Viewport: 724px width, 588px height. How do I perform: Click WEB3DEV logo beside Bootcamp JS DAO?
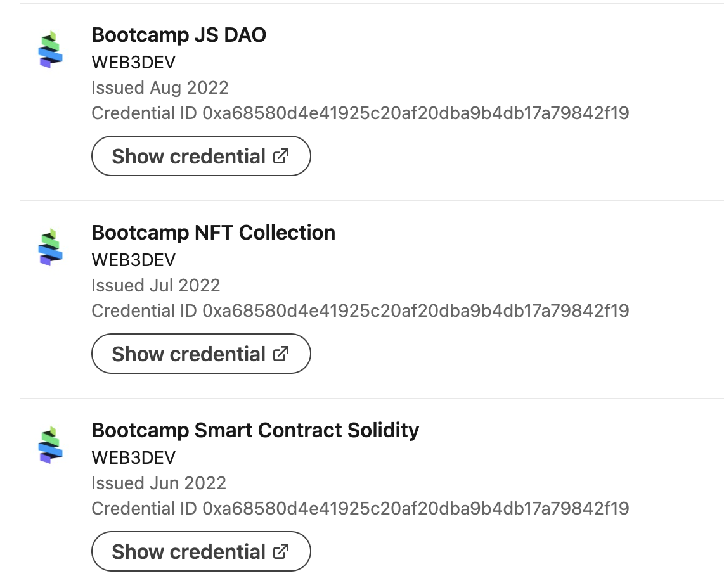click(x=51, y=49)
